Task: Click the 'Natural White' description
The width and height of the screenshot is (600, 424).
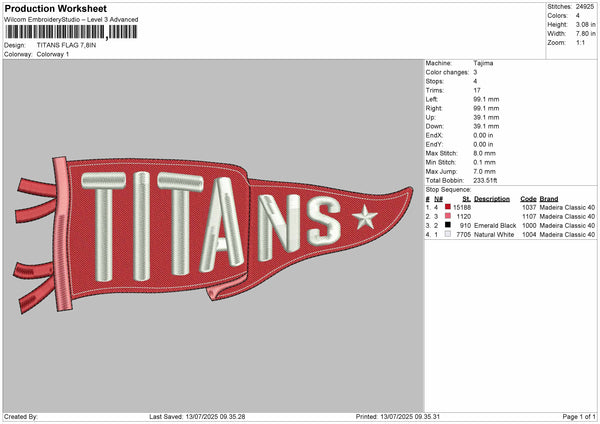Action: (x=494, y=235)
